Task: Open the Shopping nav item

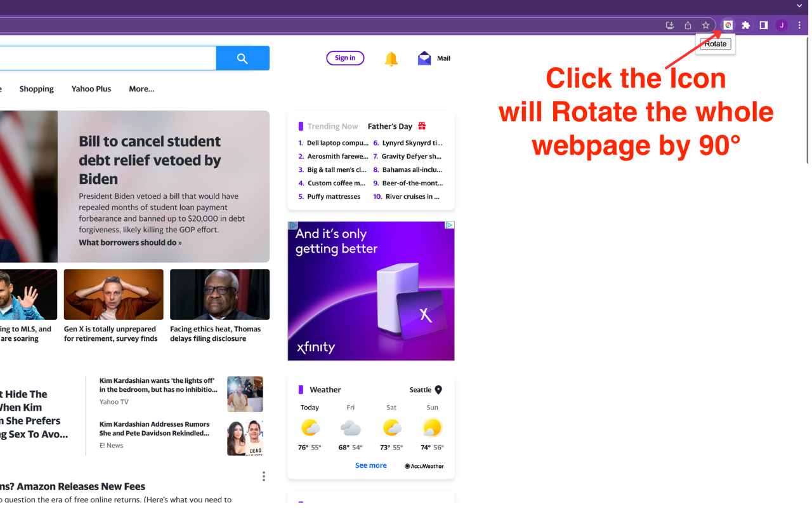Action: pos(37,89)
